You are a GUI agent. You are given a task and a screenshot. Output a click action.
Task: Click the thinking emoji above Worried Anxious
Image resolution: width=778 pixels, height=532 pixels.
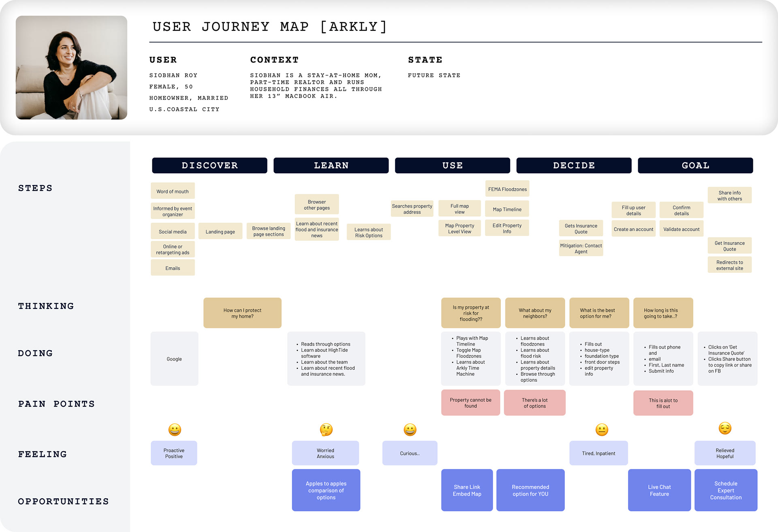tap(326, 430)
